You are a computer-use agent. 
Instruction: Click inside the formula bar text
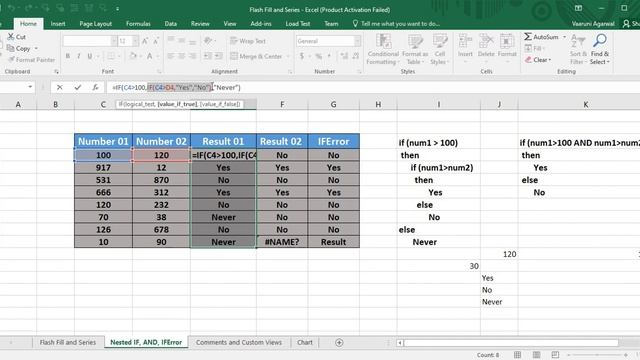176,87
